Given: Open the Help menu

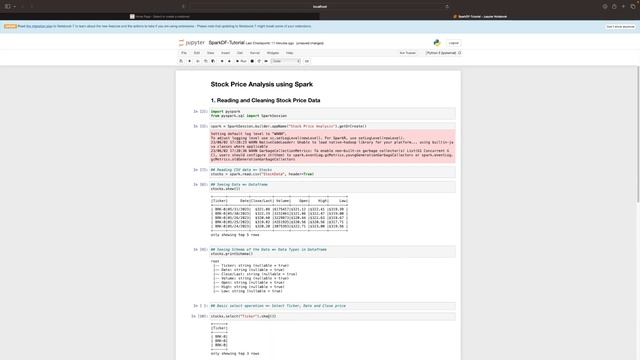Looking at the screenshot, I should 289,53.
